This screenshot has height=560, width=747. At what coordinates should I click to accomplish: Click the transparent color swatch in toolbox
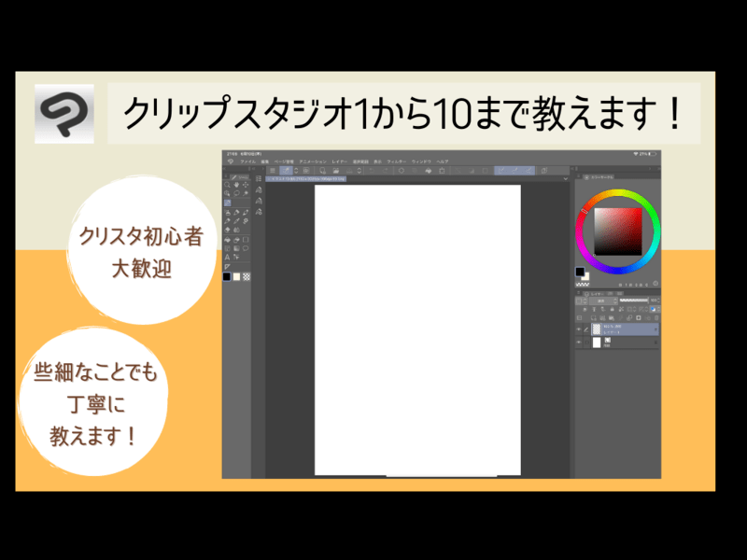[247, 276]
